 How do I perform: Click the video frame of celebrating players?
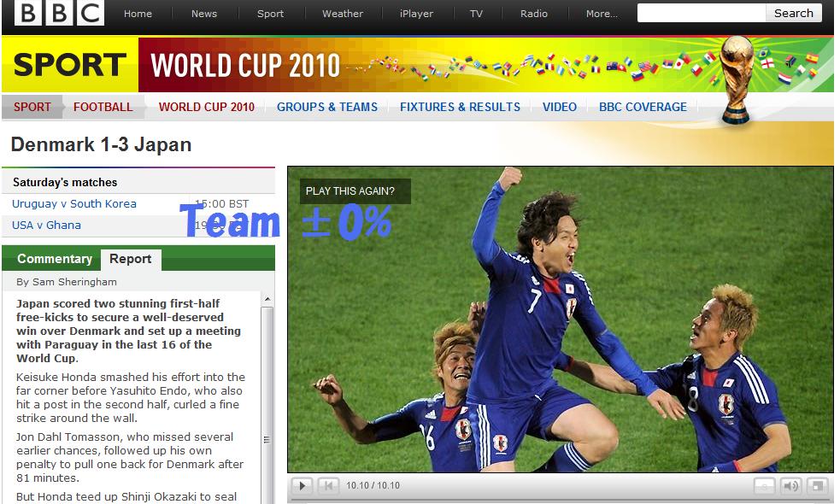tap(561, 319)
